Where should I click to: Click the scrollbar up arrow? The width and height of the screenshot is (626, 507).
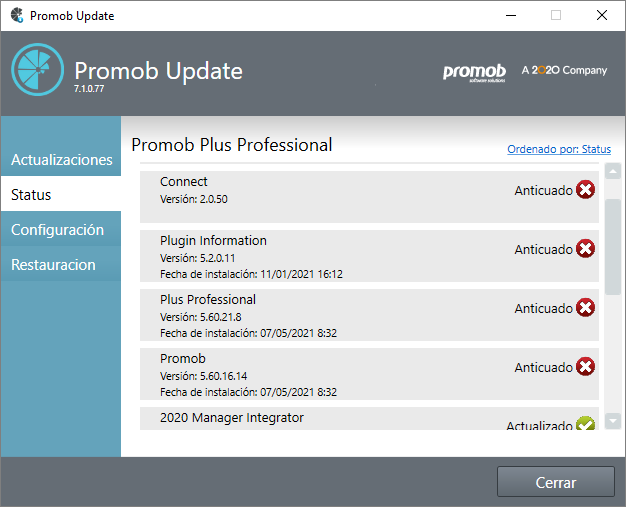pyautogui.click(x=612, y=172)
